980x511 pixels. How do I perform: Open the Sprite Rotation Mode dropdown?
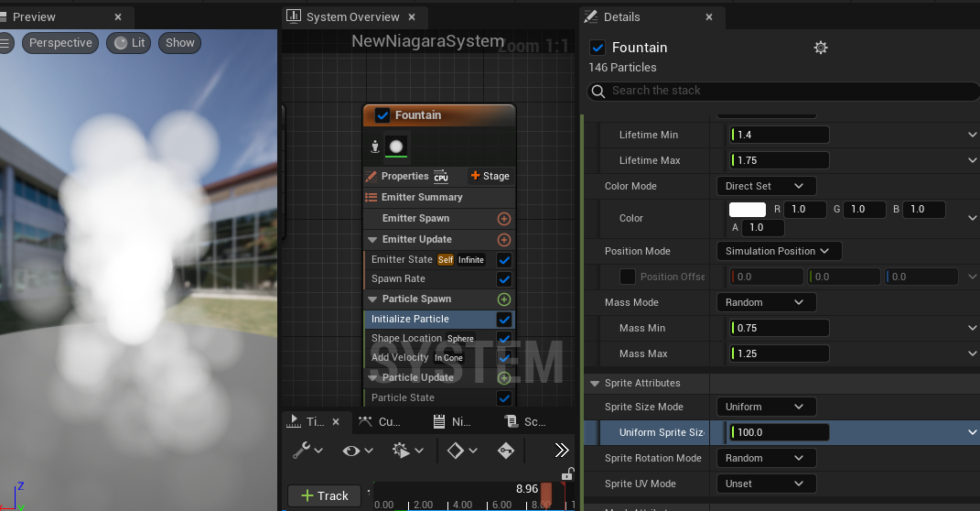coord(766,458)
